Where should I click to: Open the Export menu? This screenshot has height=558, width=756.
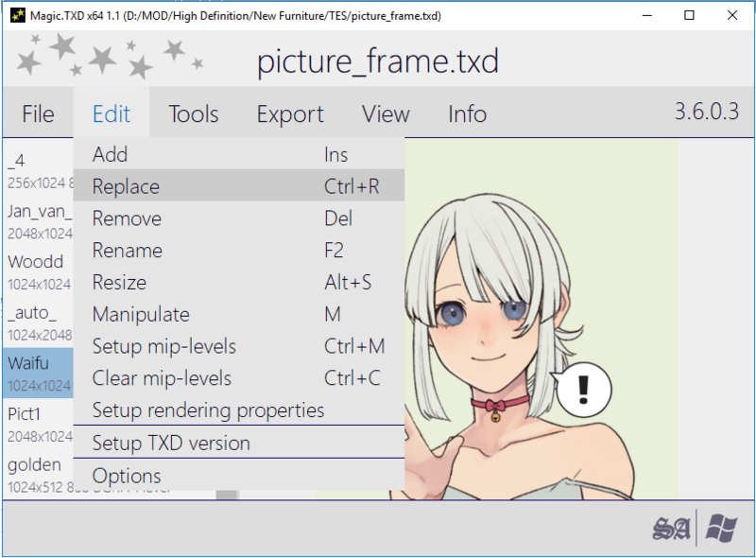point(290,114)
